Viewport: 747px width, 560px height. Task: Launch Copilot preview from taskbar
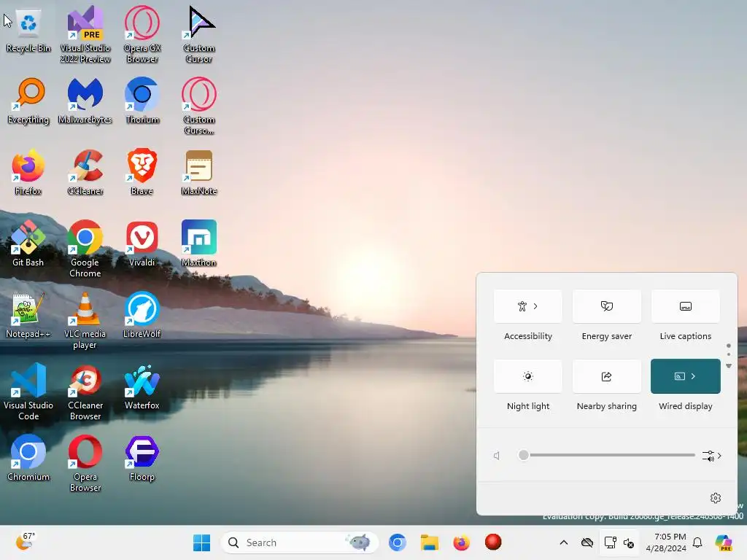(x=723, y=542)
